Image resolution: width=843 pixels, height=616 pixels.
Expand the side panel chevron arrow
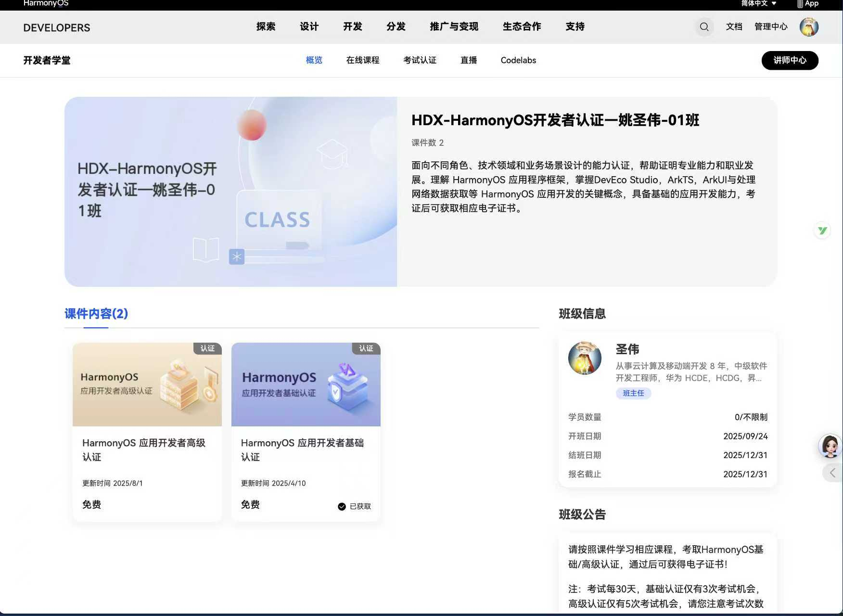click(x=832, y=473)
